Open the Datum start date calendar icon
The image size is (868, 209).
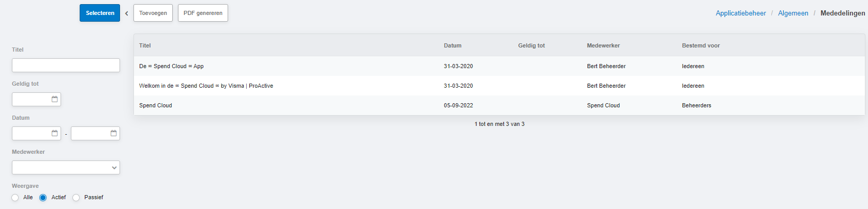pos(55,133)
